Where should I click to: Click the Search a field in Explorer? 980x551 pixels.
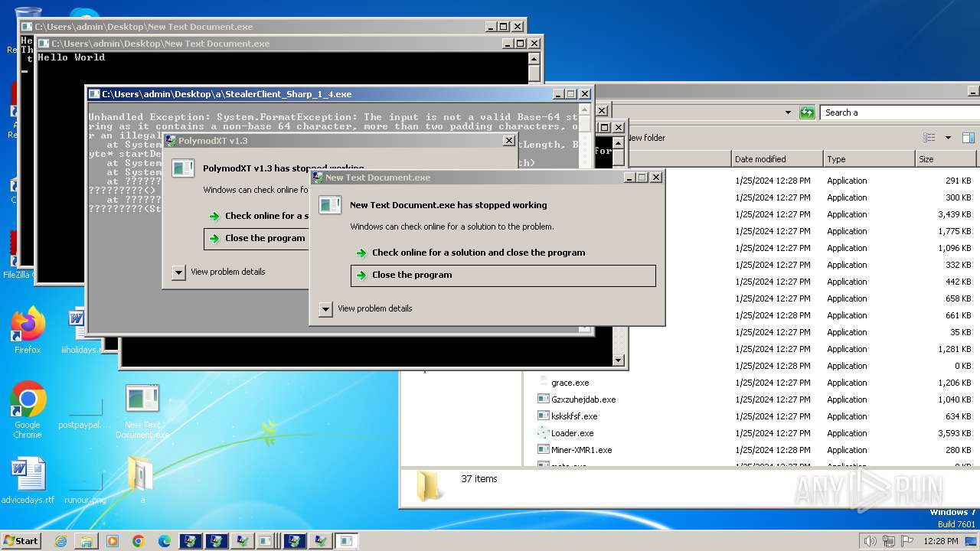(900, 112)
